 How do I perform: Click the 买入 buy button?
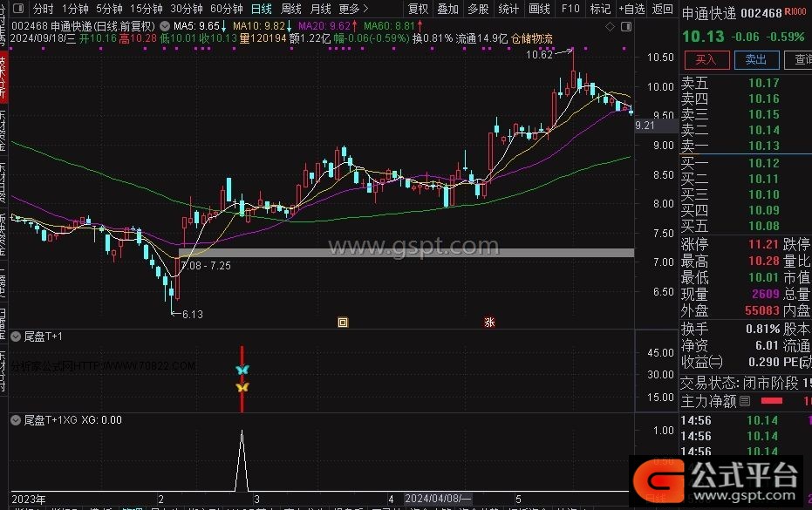pos(706,60)
